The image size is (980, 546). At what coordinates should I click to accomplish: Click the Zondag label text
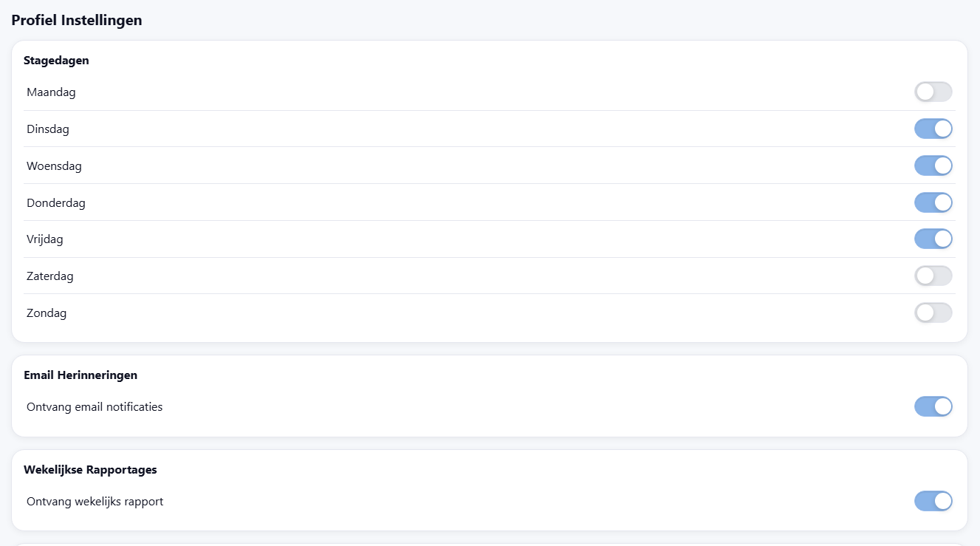47,313
